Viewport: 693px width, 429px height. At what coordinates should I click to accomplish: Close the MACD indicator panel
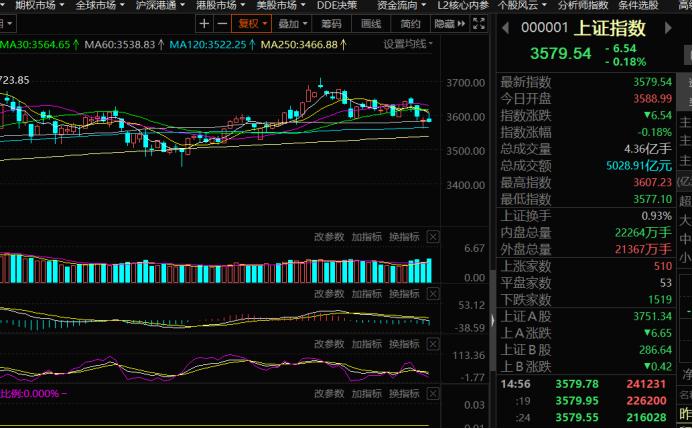(x=433, y=293)
